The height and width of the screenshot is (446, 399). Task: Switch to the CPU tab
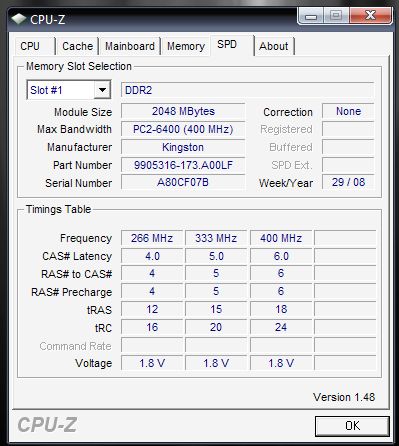pos(35,46)
